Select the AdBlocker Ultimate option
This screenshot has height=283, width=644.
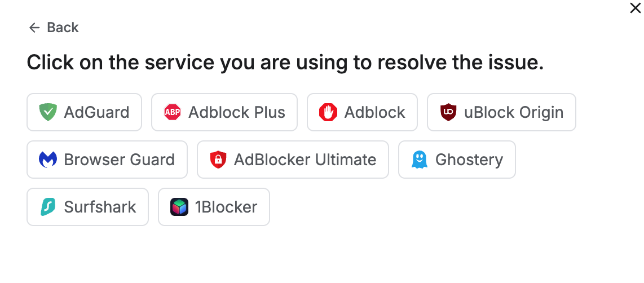[x=293, y=160]
